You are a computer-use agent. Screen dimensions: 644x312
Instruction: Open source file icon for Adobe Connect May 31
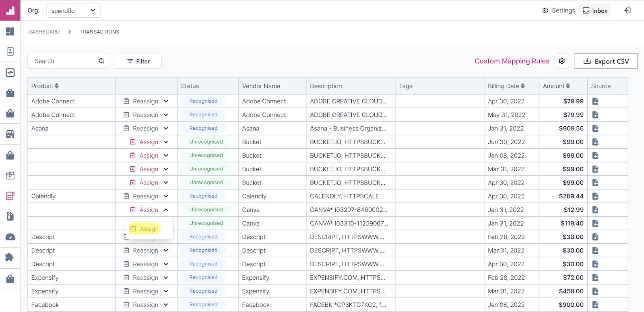point(595,115)
